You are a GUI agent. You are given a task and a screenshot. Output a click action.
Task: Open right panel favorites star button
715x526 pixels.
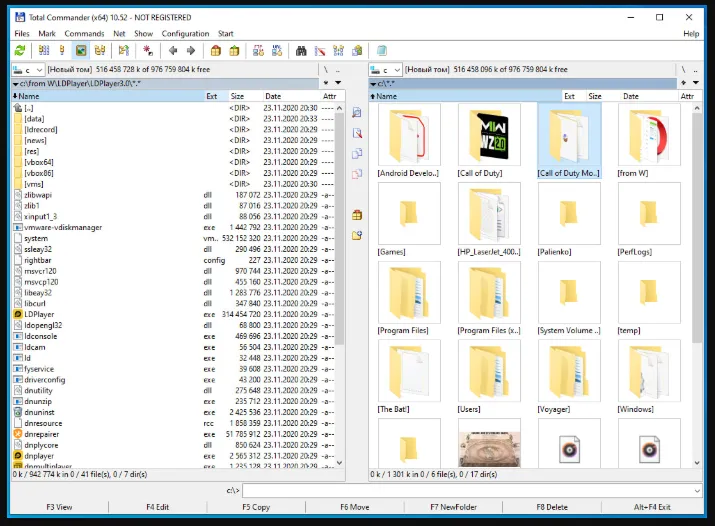pyautogui.click(x=684, y=83)
